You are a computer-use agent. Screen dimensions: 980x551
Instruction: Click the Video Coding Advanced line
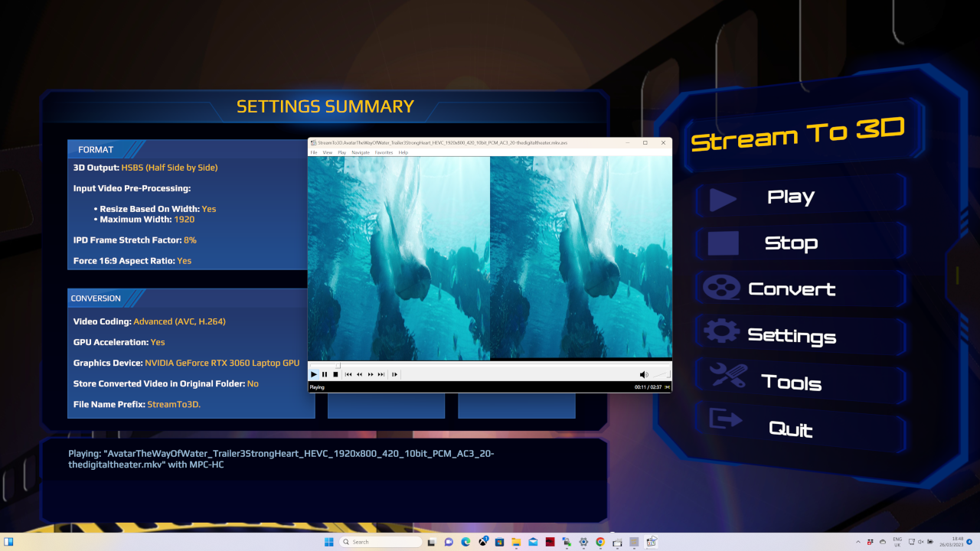149,321
